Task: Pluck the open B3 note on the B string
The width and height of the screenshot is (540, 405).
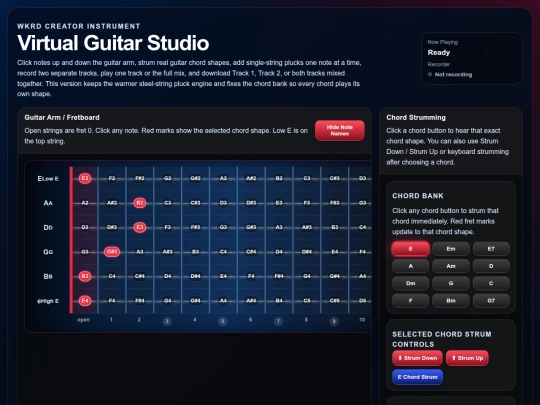Action: 85,276
